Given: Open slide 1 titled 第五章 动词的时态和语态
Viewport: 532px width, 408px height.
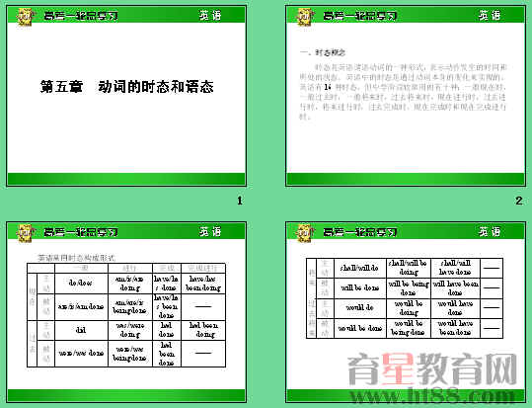Looking at the screenshot, I should [126, 96].
